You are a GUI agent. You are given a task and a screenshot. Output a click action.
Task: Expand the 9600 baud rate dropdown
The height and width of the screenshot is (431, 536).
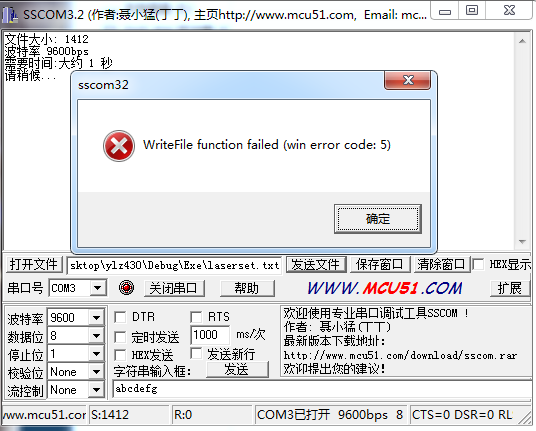[x=96, y=318]
